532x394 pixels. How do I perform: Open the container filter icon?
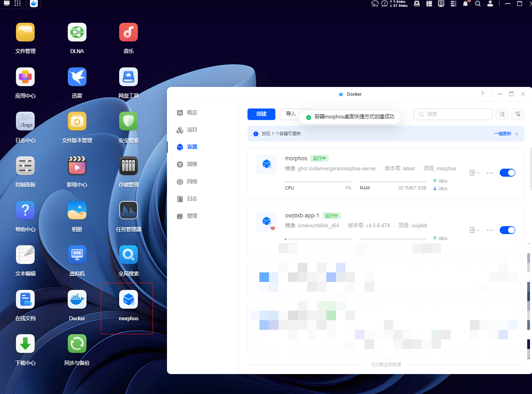[518, 114]
